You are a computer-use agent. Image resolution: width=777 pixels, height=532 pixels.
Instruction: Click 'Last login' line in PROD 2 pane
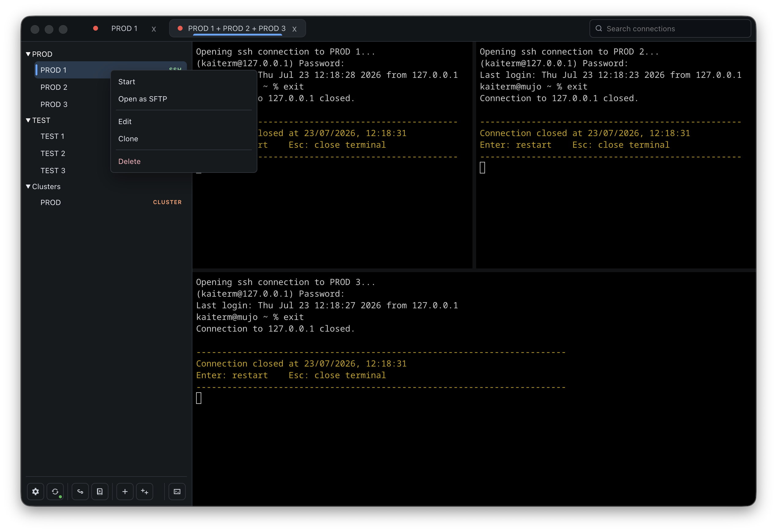pyautogui.click(x=611, y=75)
